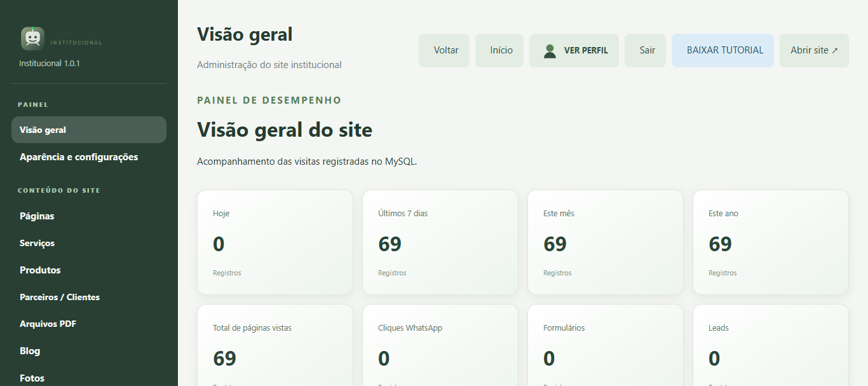Click the Hoje visits card
Image resolution: width=868 pixels, height=386 pixels.
pyautogui.click(x=275, y=242)
